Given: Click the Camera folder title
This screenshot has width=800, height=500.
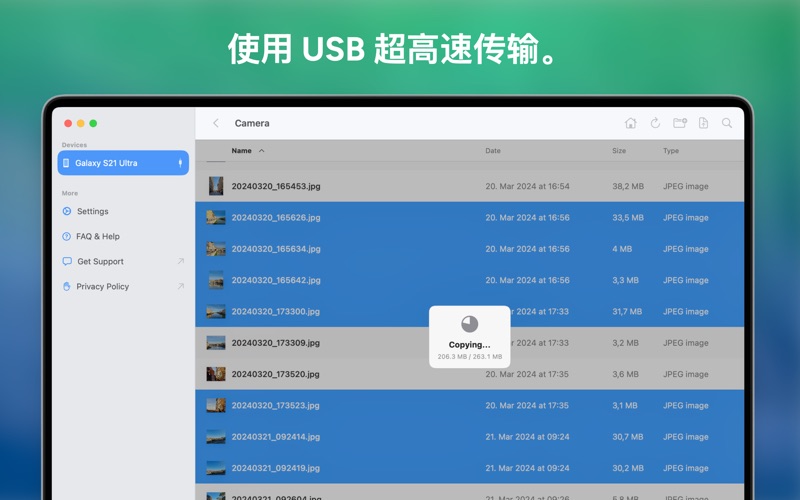Looking at the screenshot, I should pos(252,123).
